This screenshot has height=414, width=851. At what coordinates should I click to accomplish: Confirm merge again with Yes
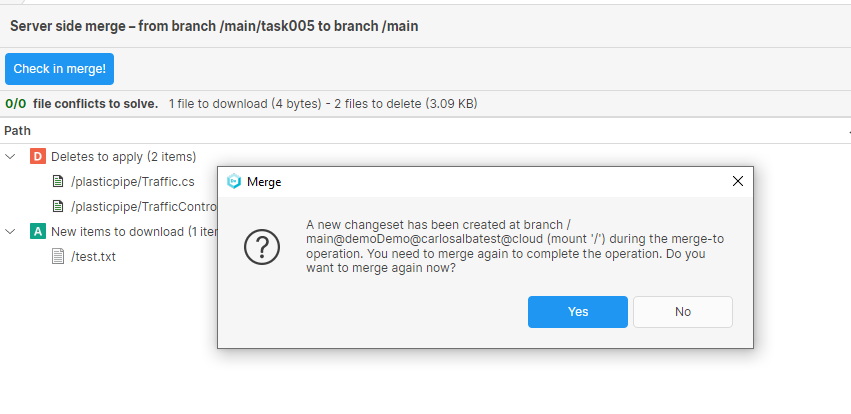click(577, 312)
